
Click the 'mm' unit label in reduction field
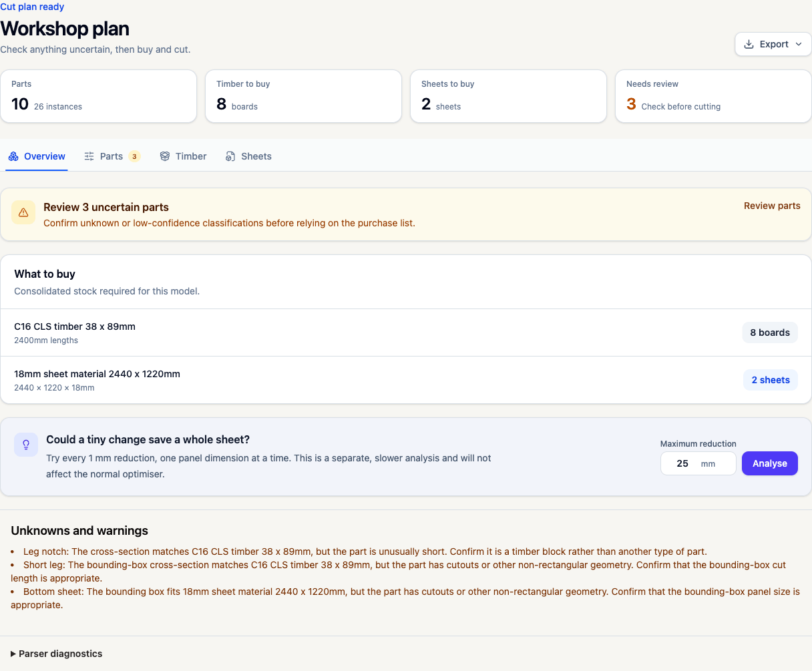pyautogui.click(x=708, y=464)
